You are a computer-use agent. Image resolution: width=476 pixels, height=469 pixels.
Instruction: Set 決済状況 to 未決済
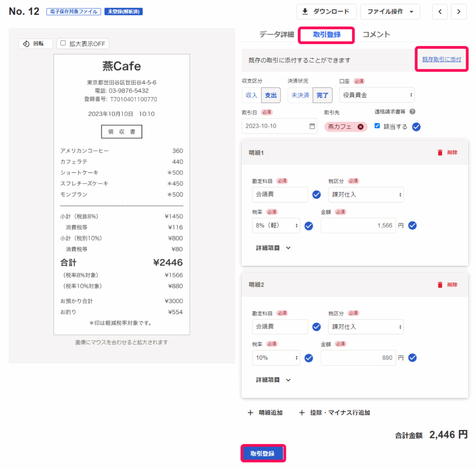click(300, 95)
